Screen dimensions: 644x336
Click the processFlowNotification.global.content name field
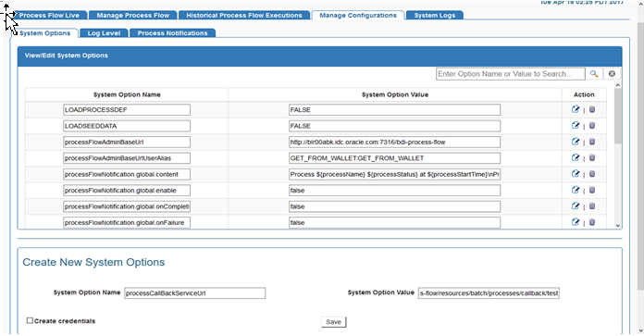click(x=127, y=174)
